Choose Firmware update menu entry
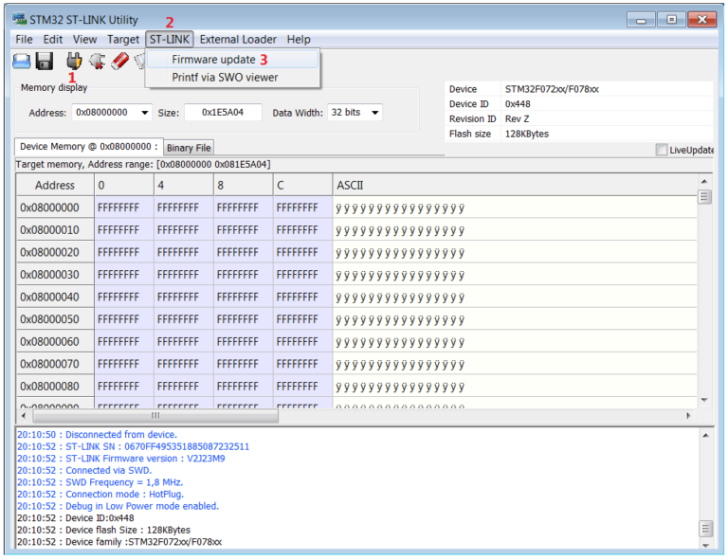This screenshot has height=560, width=728. (232, 60)
